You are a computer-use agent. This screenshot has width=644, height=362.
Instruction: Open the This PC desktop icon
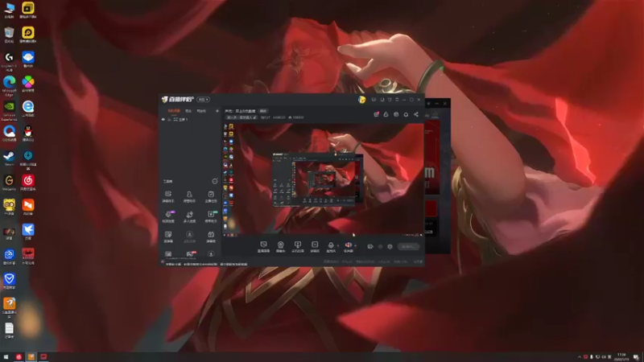[9, 10]
